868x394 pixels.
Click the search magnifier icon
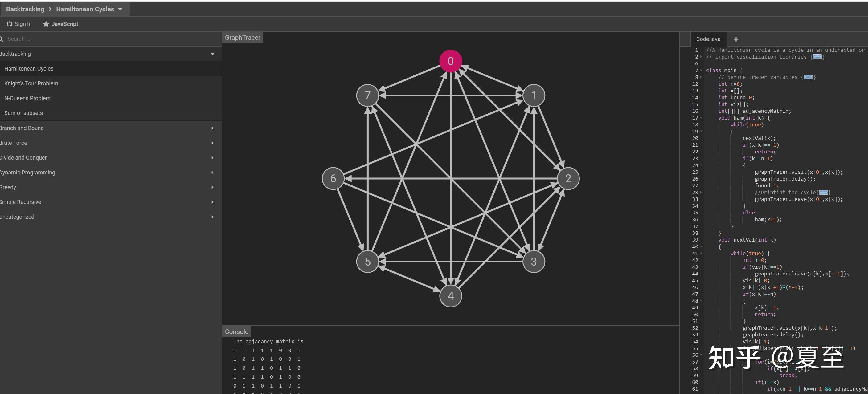tap(1, 39)
